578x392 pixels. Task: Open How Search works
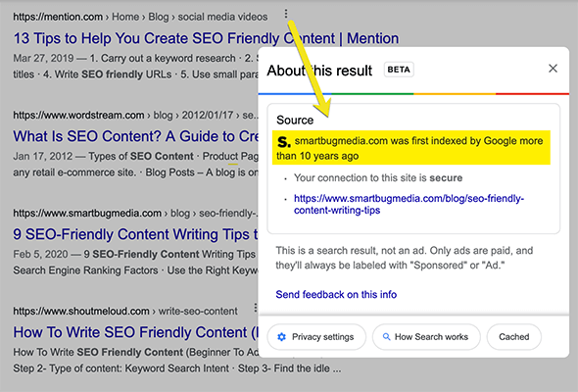click(426, 337)
